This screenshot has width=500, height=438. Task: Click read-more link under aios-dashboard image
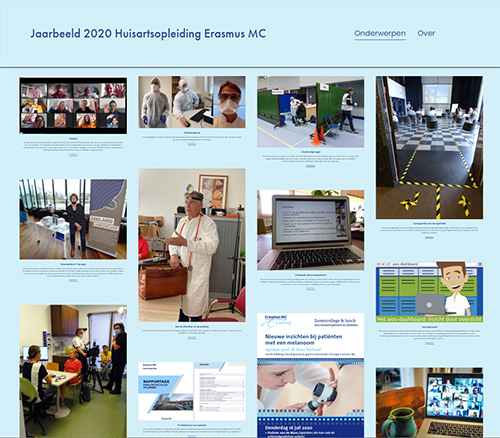pos(429,343)
